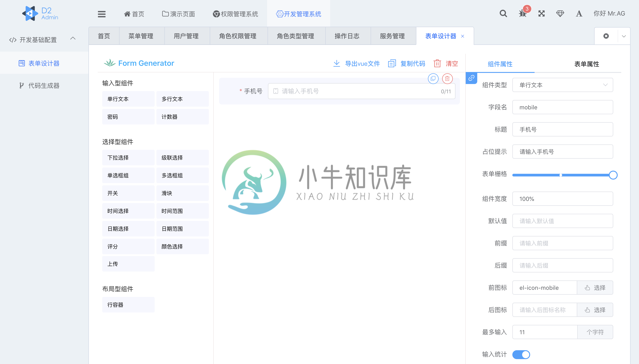
Task: Toggle fullscreen mode icon
Action: (541, 14)
